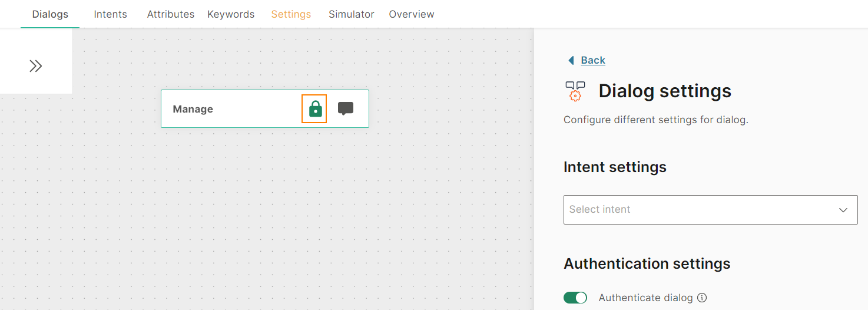This screenshot has width=868, height=310.
Task: Click the Intent settings heading
Action: [x=615, y=167]
